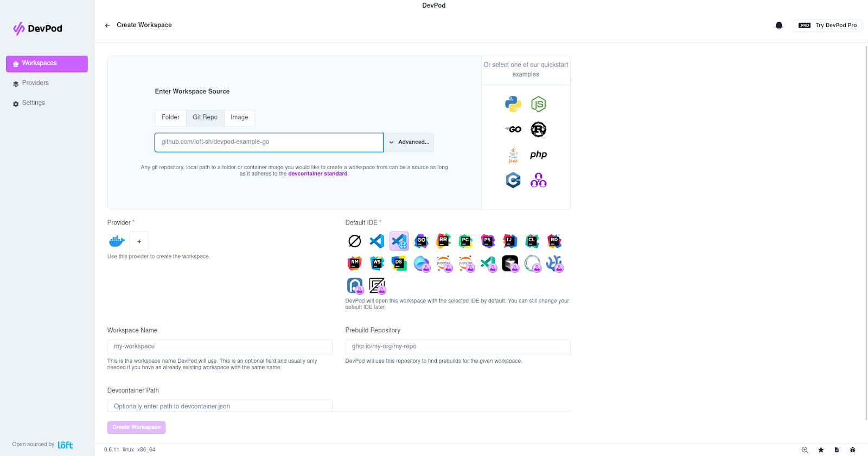
Task: Select the RustRover IDE icon
Action: (444, 241)
